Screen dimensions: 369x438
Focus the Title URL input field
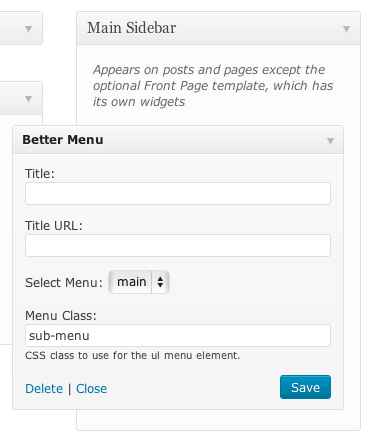point(178,245)
